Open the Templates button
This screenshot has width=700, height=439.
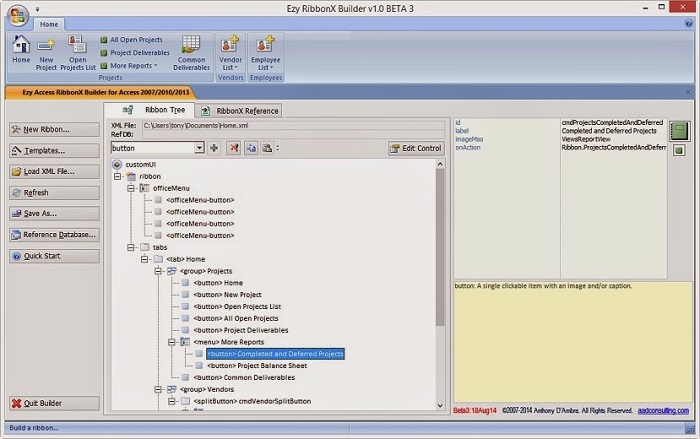tap(54, 151)
